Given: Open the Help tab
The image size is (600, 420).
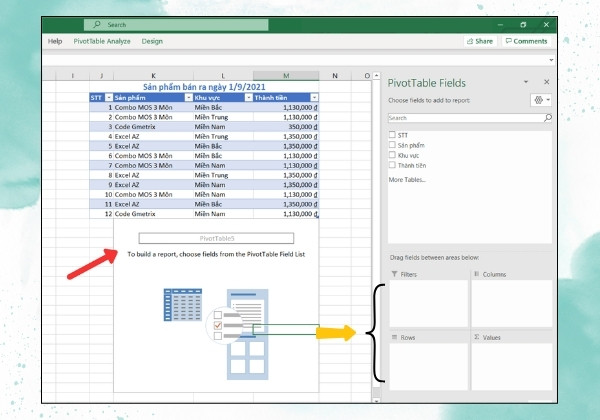Looking at the screenshot, I should click(x=55, y=41).
